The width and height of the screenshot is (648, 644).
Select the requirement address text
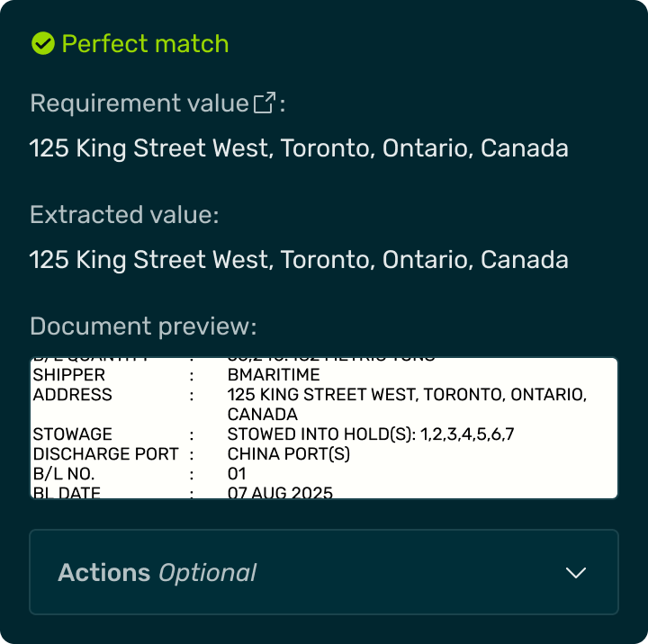point(299,148)
